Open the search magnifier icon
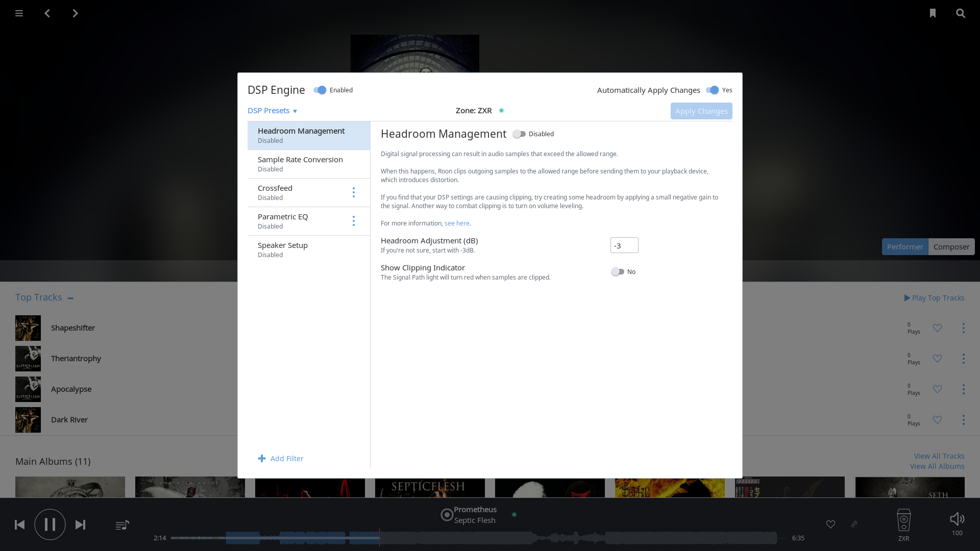Screen dimensions: 980x551 click(x=961, y=13)
